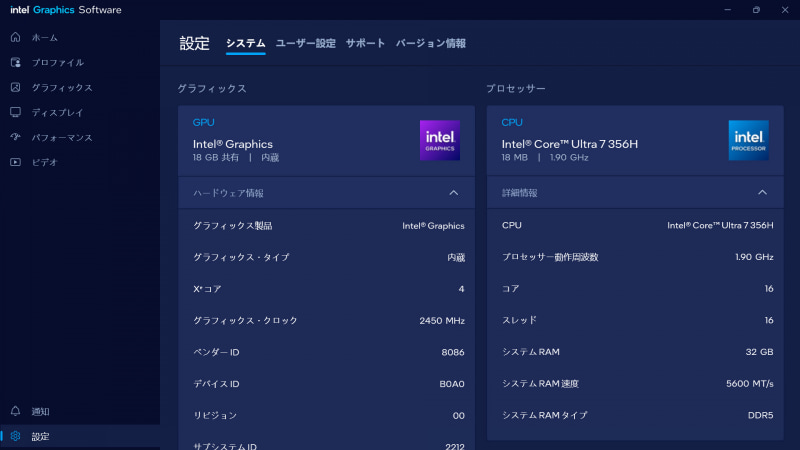The image size is (800, 450).
Task: Select パフォーマンス in the sidebar
Action: (x=62, y=137)
